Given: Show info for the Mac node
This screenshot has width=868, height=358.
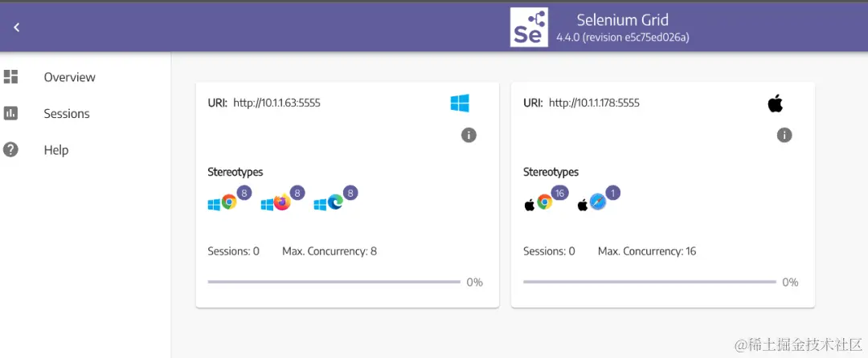Looking at the screenshot, I should pyautogui.click(x=784, y=135).
